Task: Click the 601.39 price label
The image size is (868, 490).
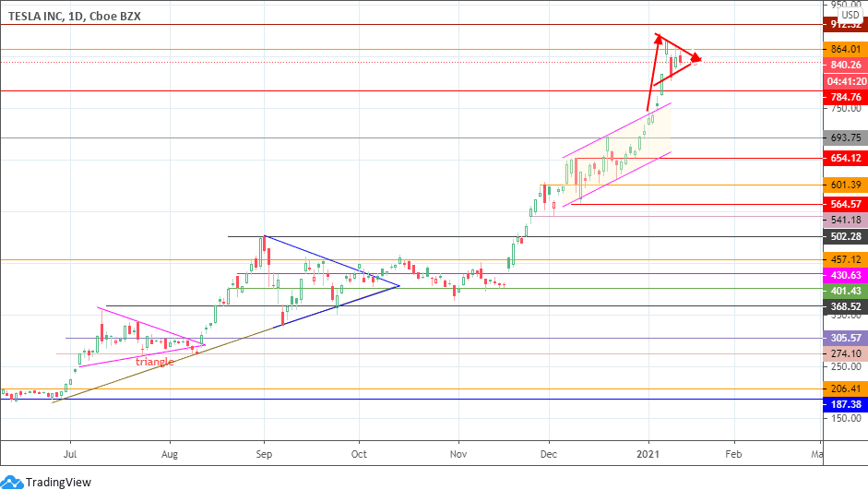Action: (845, 185)
